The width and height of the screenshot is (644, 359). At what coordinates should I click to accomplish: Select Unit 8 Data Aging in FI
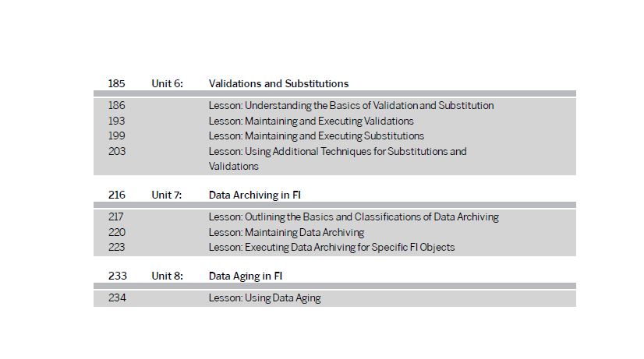245,276
